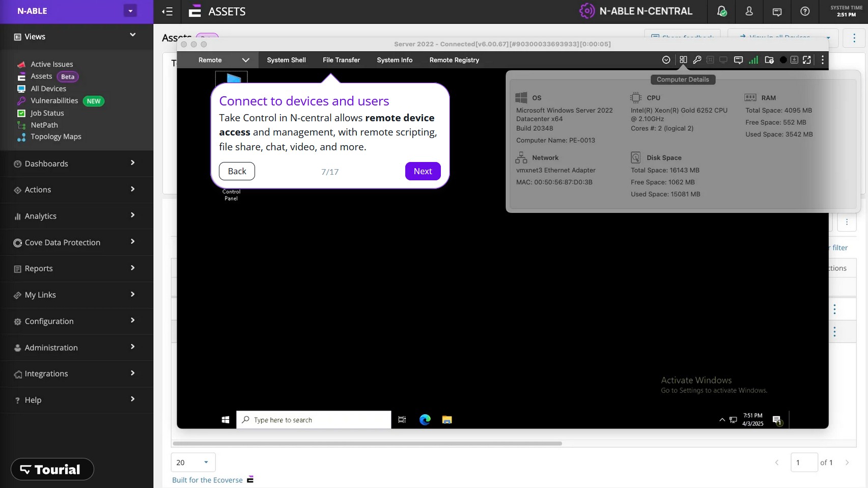The height and width of the screenshot is (488, 868).
Task: Collapse the sidebar with the menu toggle icon
Action: (167, 11)
